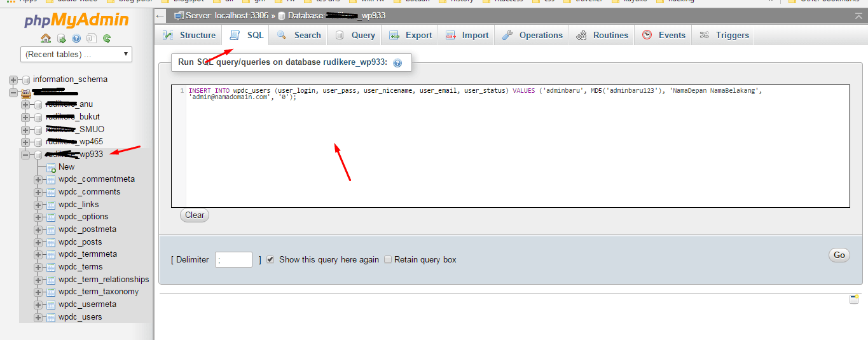Enable Retain query box checkbox

[x=388, y=259]
